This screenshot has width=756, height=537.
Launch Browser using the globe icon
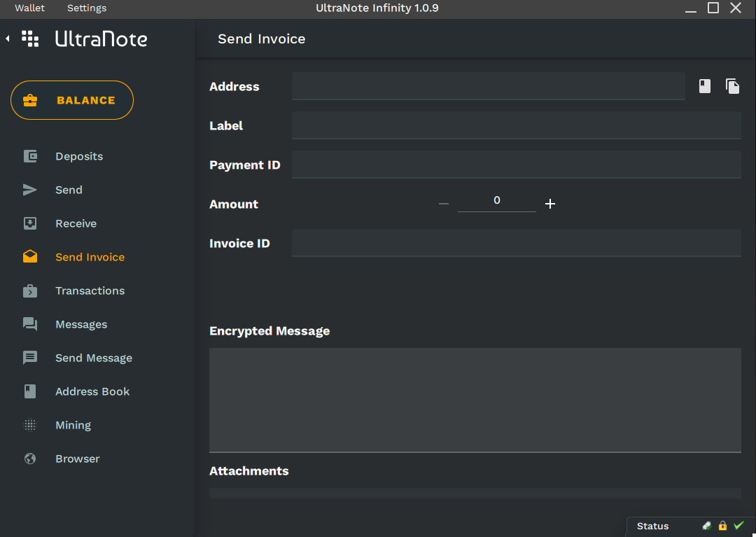pyautogui.click(x=30, y=459)
